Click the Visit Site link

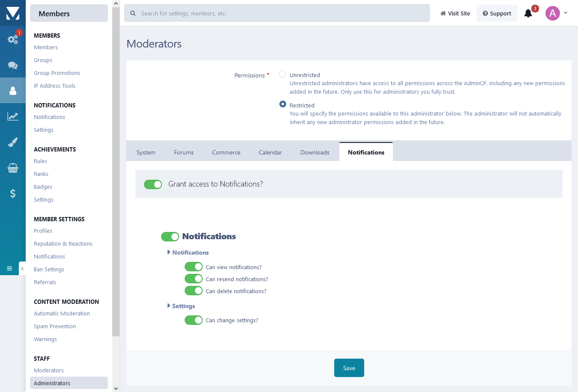[455, 13]
